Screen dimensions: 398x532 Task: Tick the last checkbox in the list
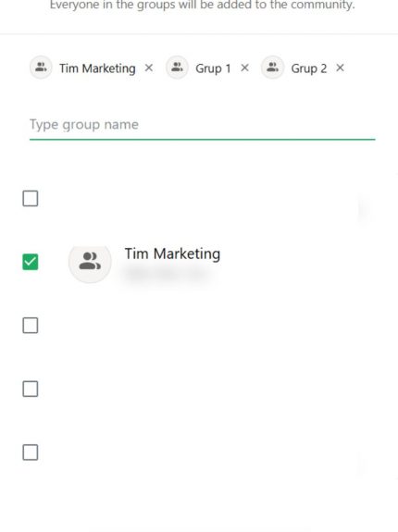[31, 452]
